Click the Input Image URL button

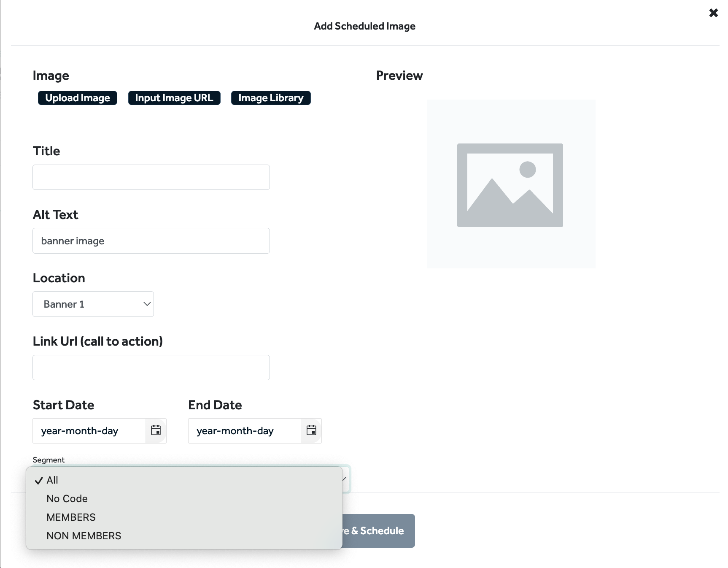pyautogui.click(x=174, y=98)
